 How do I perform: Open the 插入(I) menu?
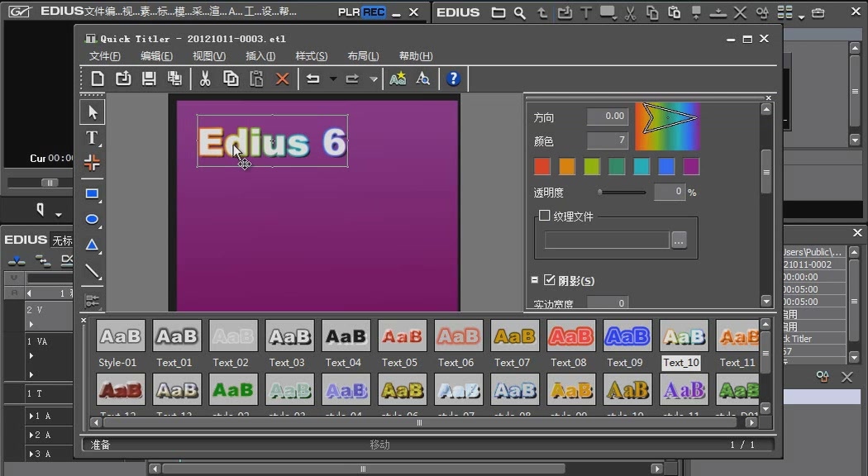coord(260,56)
